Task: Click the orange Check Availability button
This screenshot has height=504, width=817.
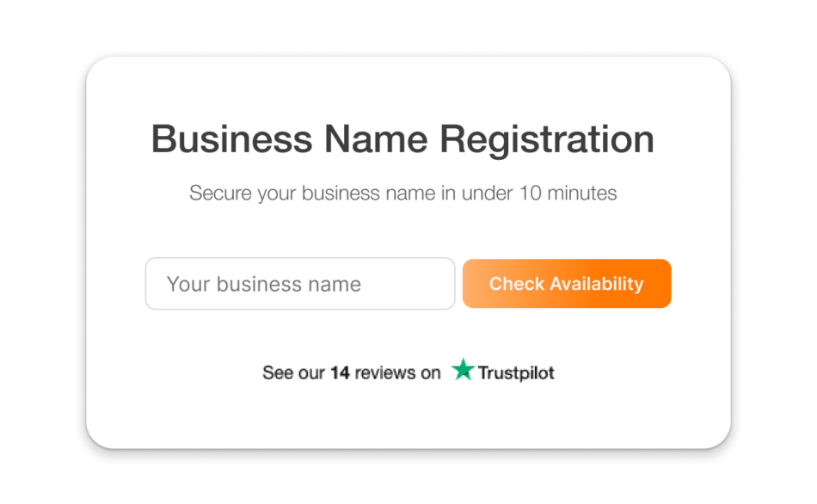Action: (x=567, y=284)
